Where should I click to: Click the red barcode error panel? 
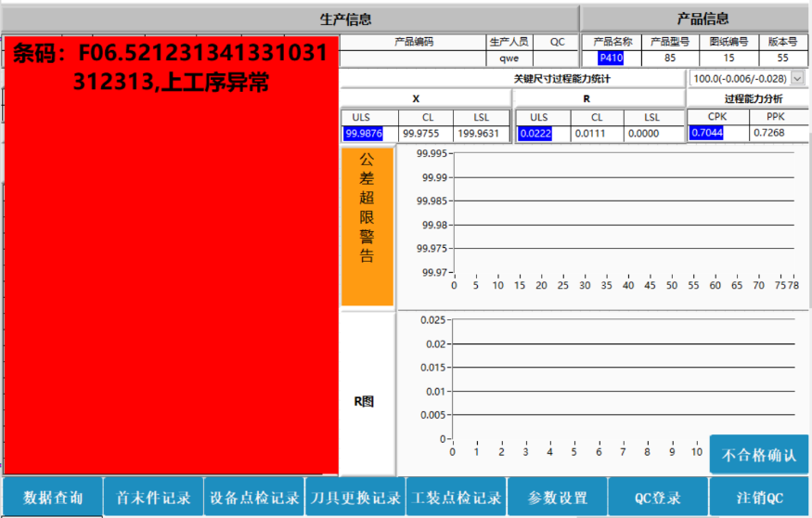click(172, 255)
